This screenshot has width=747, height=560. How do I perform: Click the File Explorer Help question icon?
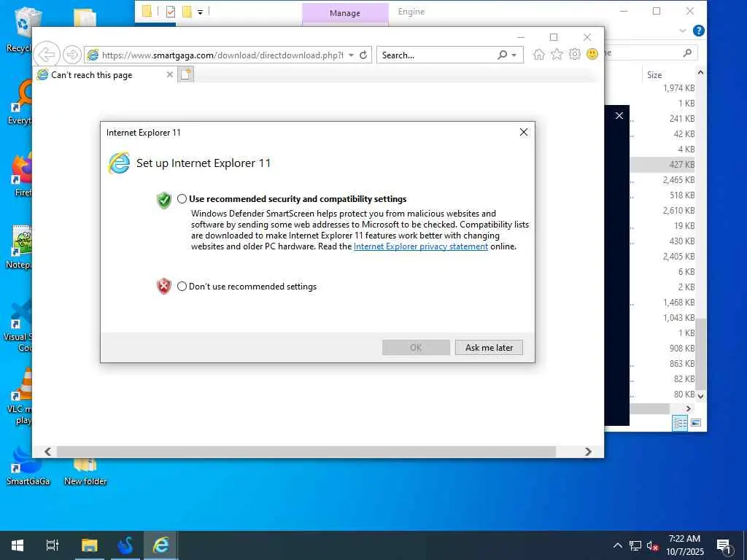(698, 31)
